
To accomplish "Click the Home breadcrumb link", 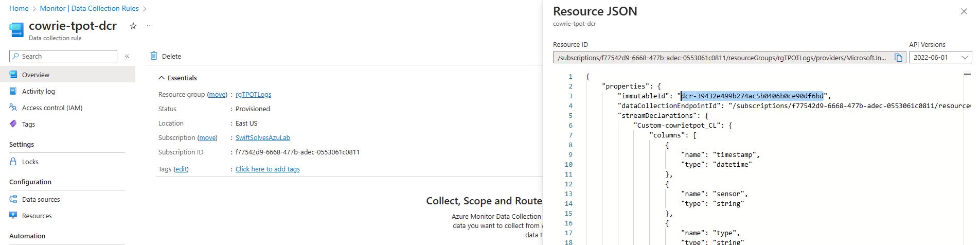I will 19,8.
